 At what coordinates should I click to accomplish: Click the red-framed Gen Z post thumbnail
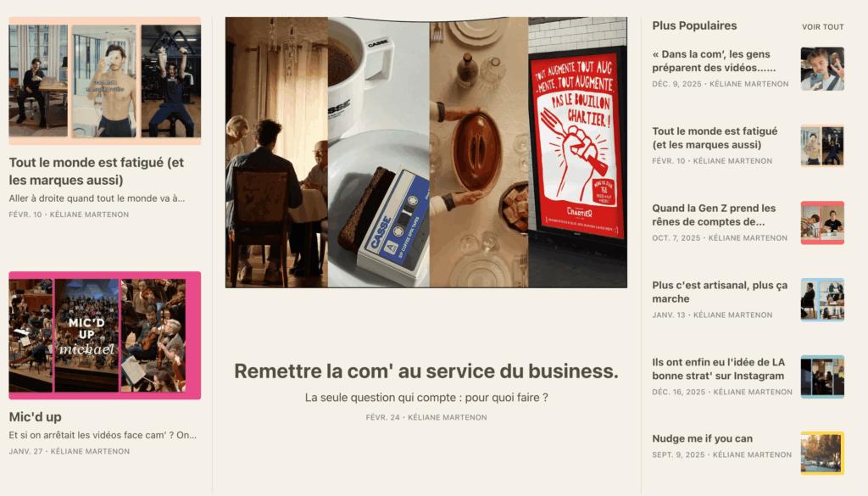pyautogui.click(x=822, y=222)
